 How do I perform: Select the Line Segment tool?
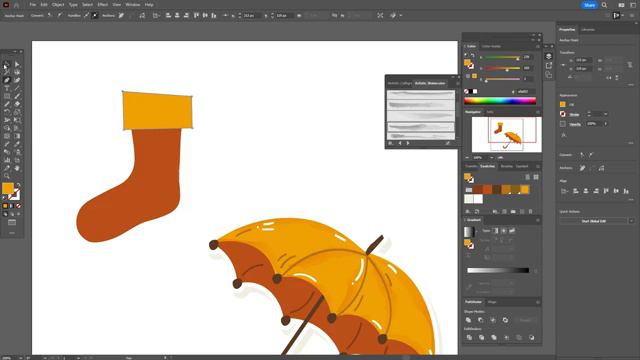click(17, 88)
